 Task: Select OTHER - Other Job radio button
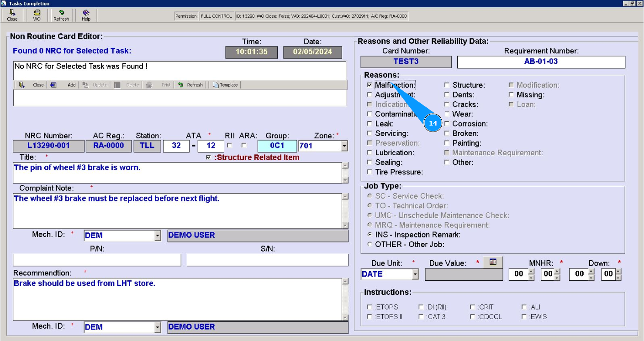[370, 244]
